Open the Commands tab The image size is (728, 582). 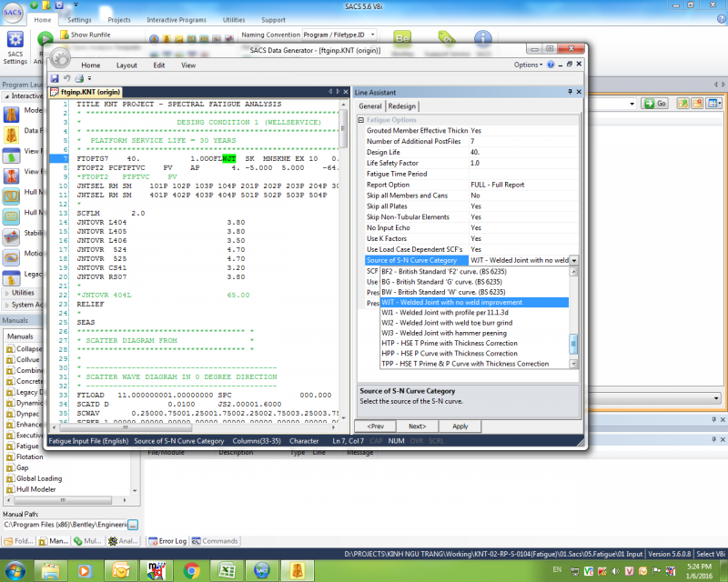(x=215, y=541)
